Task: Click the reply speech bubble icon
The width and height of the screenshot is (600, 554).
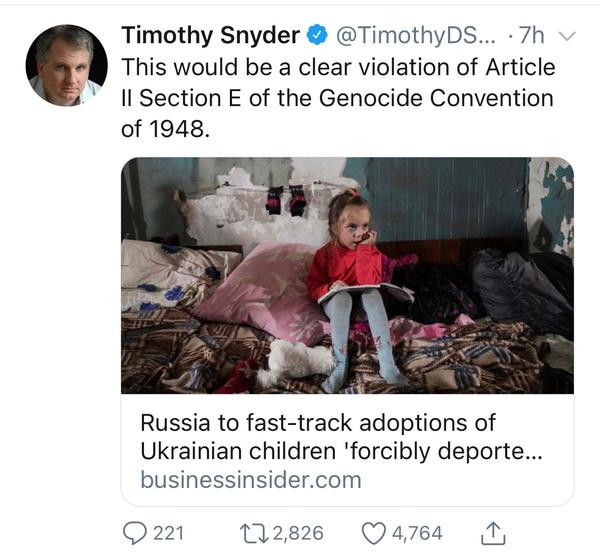Action: click(134, 533)
